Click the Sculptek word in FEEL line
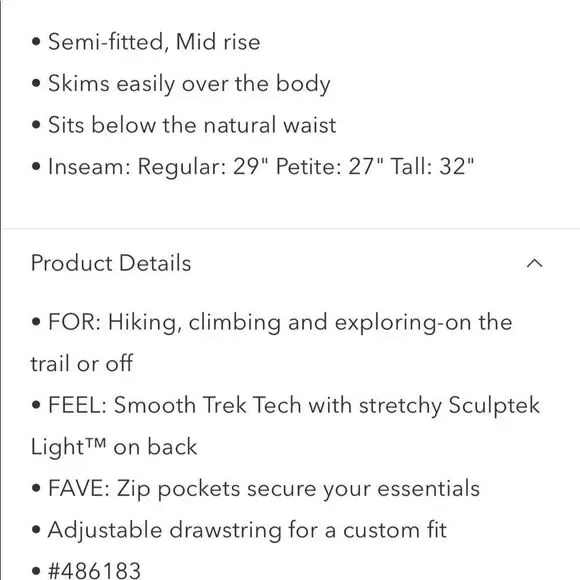This screenshot has width=580, height=580. coord(494,406)
